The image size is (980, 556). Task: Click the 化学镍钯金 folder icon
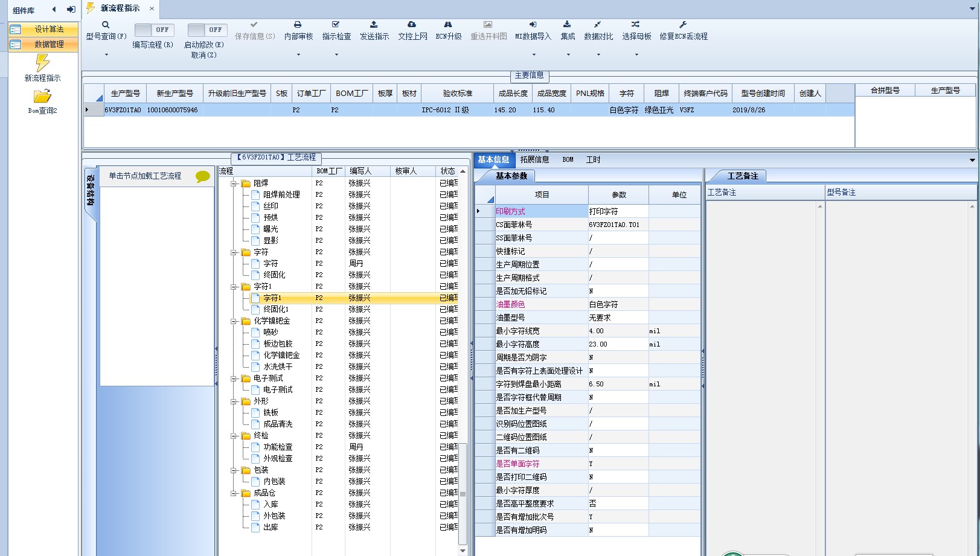[x=246, y=321]
